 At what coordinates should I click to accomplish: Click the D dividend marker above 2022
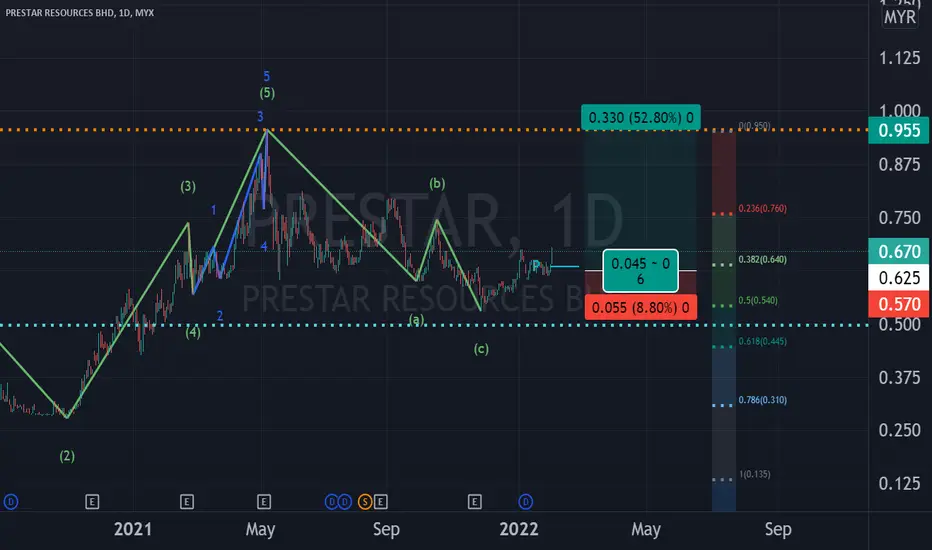(525, 502)
